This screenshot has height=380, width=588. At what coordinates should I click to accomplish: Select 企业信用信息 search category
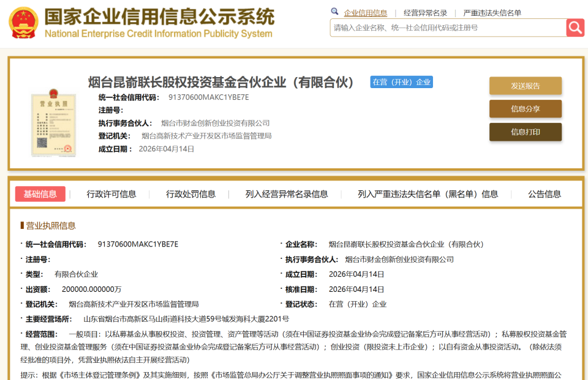[365, 13]
